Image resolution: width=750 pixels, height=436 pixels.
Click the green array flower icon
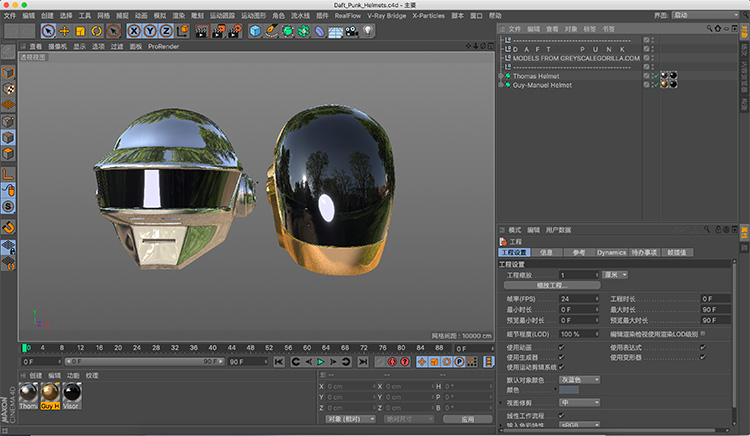[x=304, y=31]
